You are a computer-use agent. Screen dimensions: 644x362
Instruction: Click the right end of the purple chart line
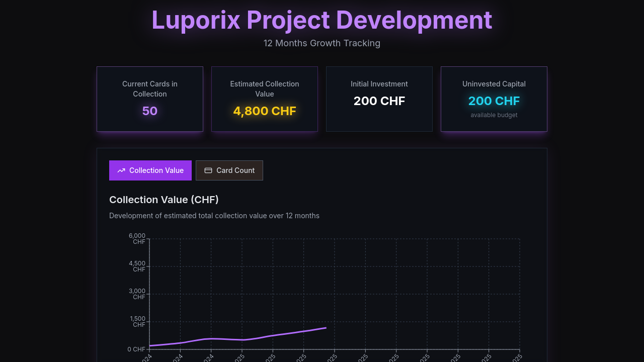click(326, 328)
